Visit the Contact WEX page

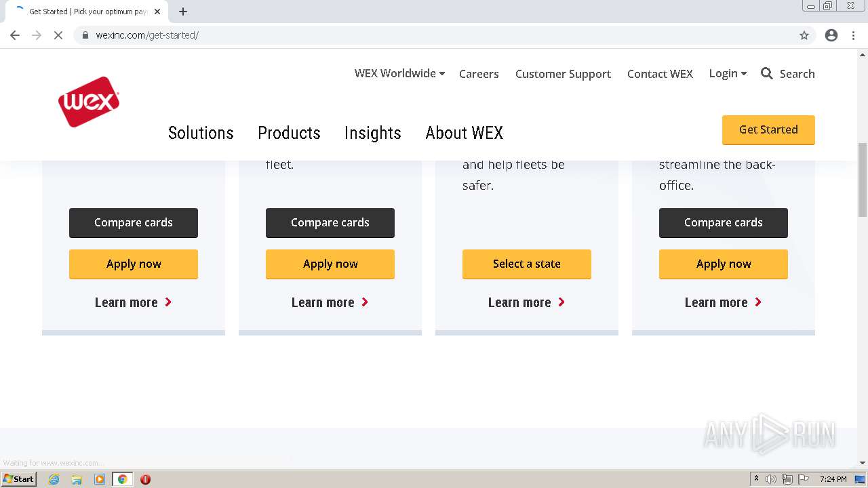(660, 74)
